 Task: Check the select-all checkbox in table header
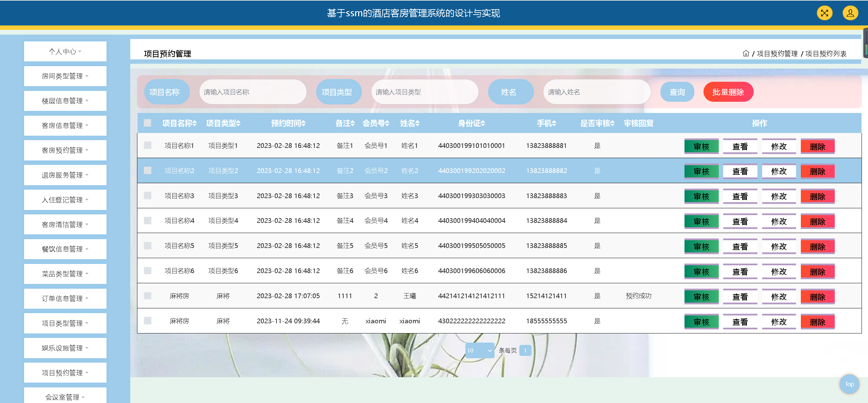coord(148,123)
